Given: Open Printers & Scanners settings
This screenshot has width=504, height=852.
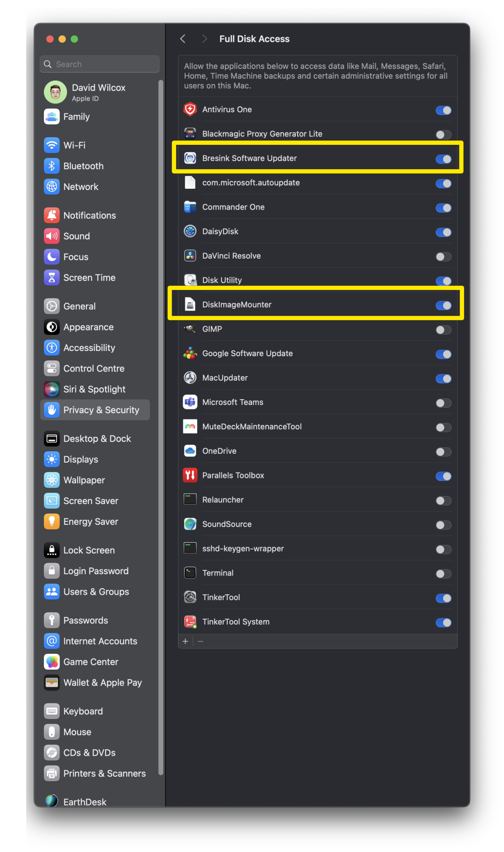Looking at the screenshot, I should [x=95, y=773].
